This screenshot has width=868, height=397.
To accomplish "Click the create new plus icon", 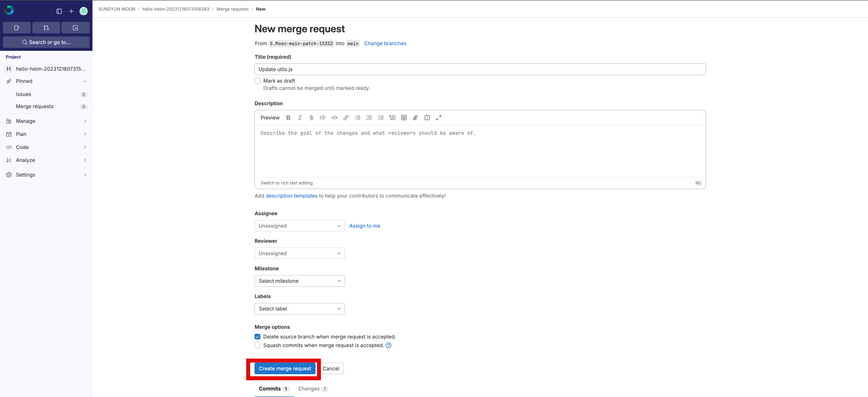I will [71, 11].
